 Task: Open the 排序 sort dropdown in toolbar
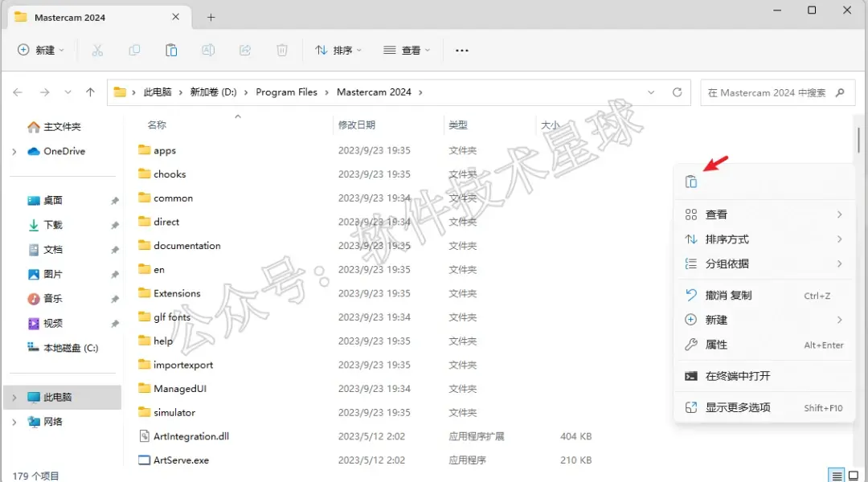(338, 51)
